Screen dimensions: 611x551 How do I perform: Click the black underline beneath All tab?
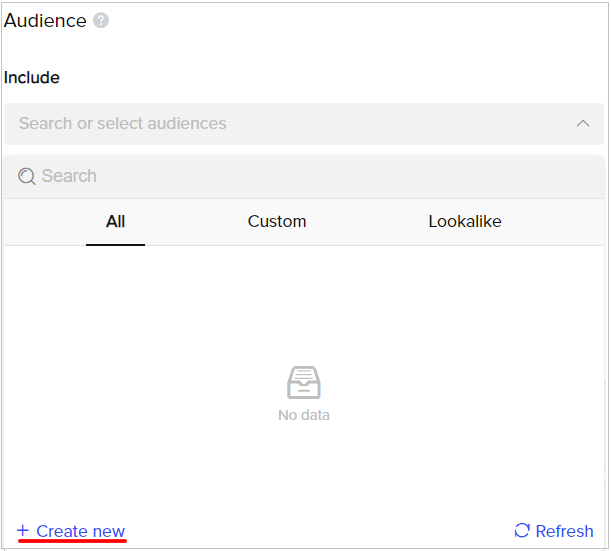[x=115, y=245]
